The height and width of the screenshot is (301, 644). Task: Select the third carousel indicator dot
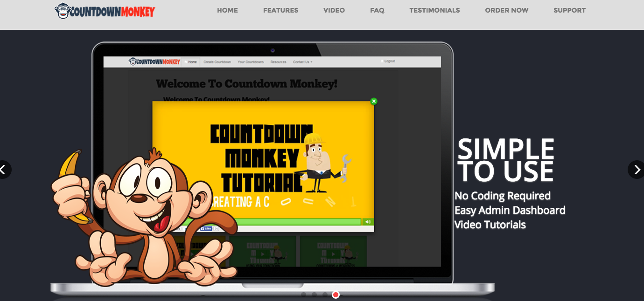[325, 294]
